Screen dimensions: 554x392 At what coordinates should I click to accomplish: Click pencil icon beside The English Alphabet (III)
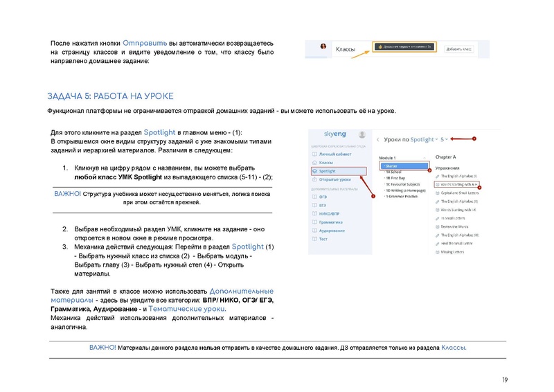point(438,235)
